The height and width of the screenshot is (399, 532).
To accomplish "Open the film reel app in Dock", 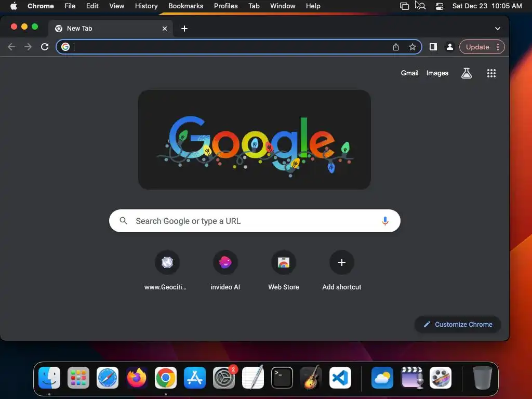I will 441,378.
